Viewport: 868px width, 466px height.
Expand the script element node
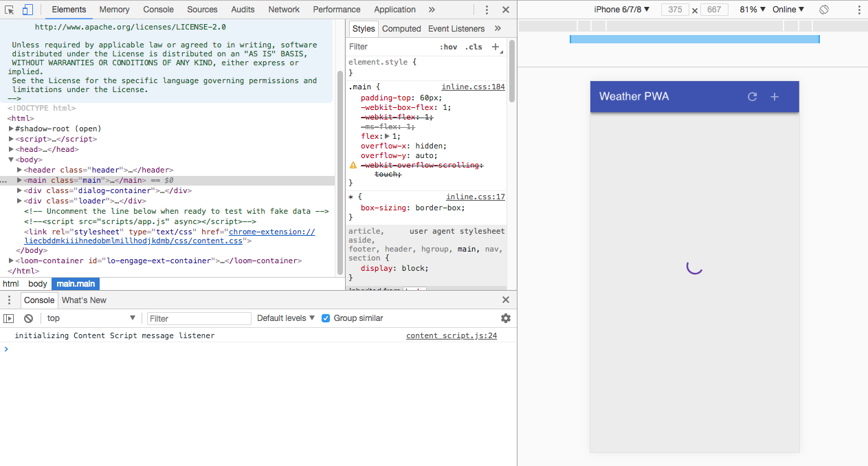pyautogui.click(x=11, y=139)
